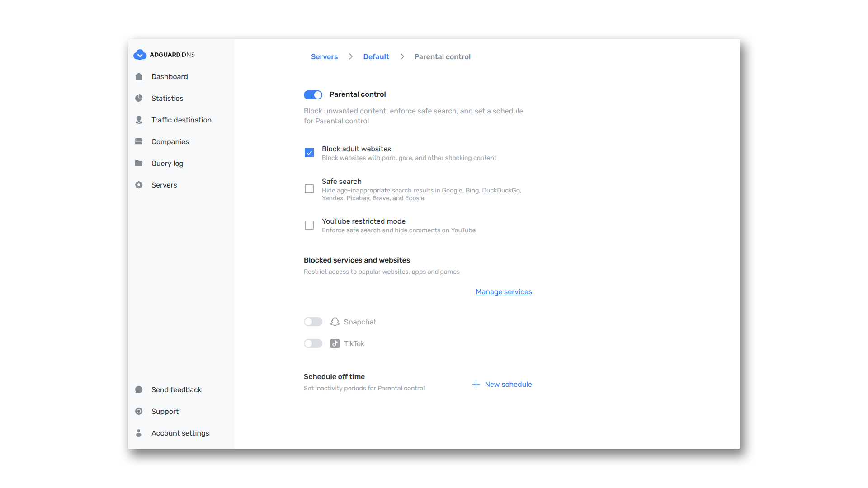
Task: Check YouTube restricted mode option
Action: tap(309, 225)
